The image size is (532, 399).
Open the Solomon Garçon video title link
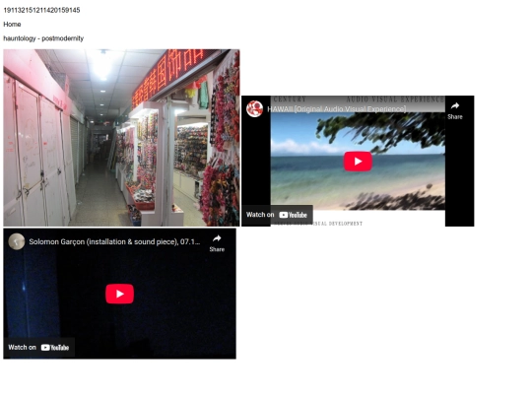coord(114,241)
